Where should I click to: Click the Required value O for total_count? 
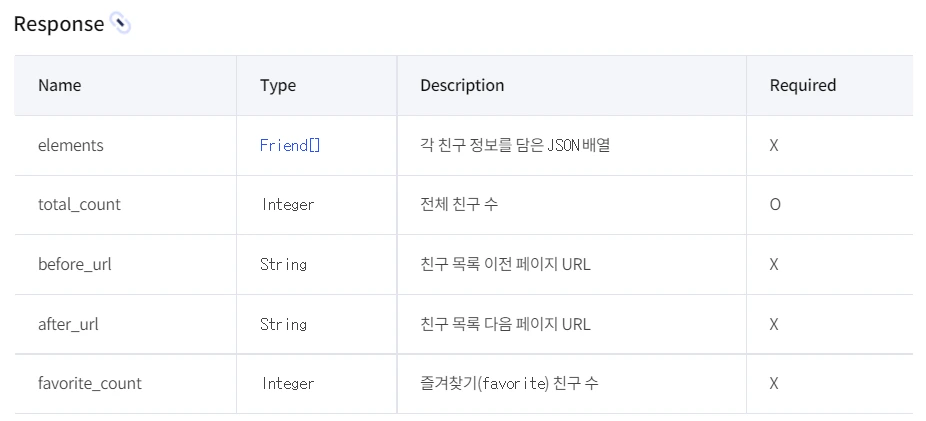click(775, 204)
